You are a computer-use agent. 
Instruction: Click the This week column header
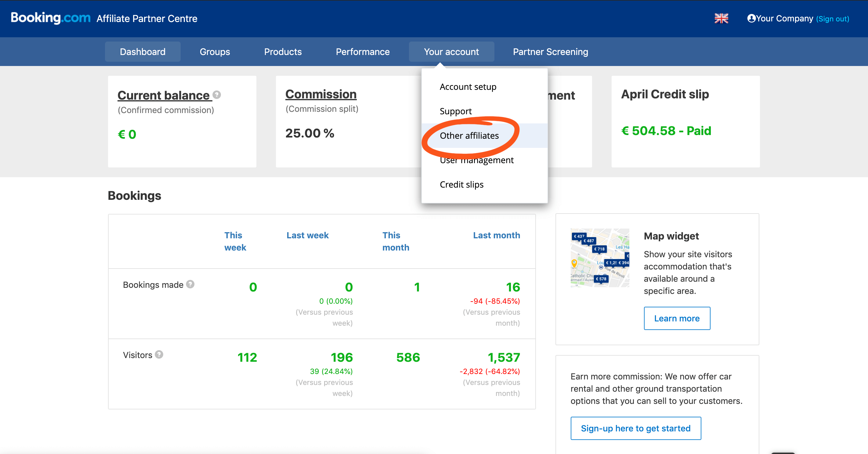pyautogui.click(x=235, y=241)
